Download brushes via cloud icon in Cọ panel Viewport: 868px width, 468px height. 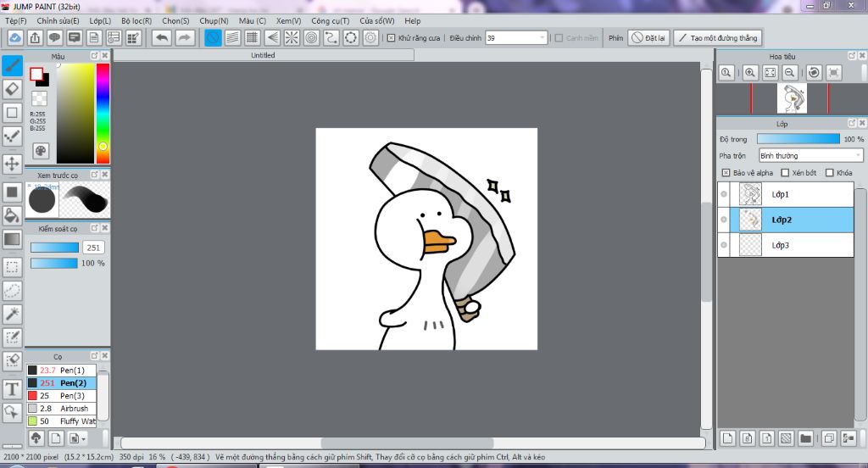(x=36, y=438)
